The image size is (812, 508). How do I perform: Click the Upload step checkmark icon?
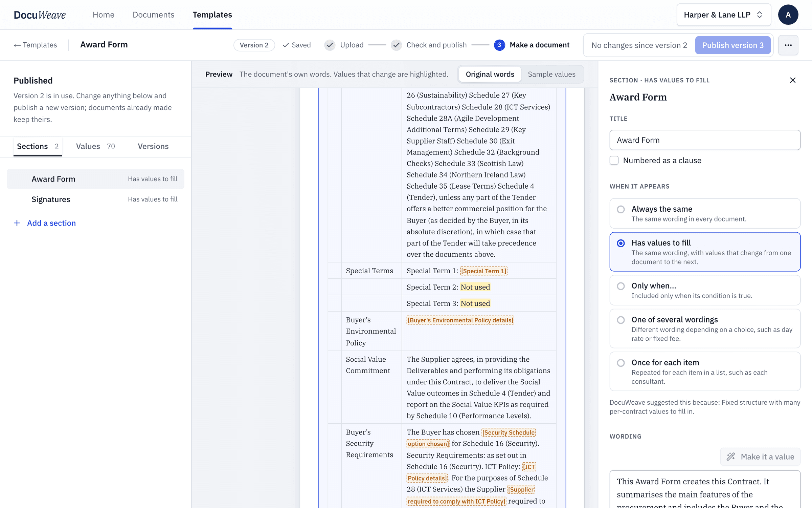point(330,45)
